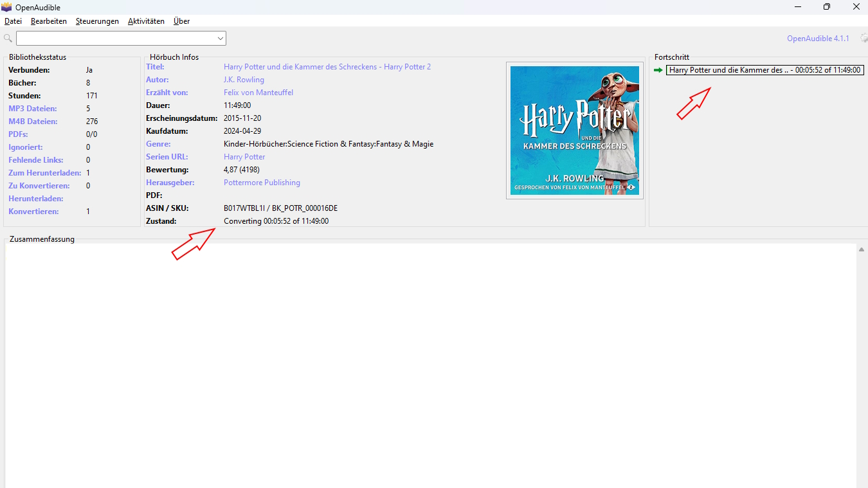
Task: Expand the search box dropdown arrow
Action: click(x=221, y=39)
